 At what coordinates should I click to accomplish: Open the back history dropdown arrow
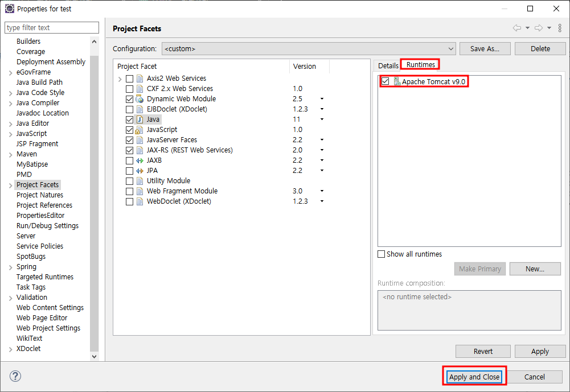click(527, 28)
